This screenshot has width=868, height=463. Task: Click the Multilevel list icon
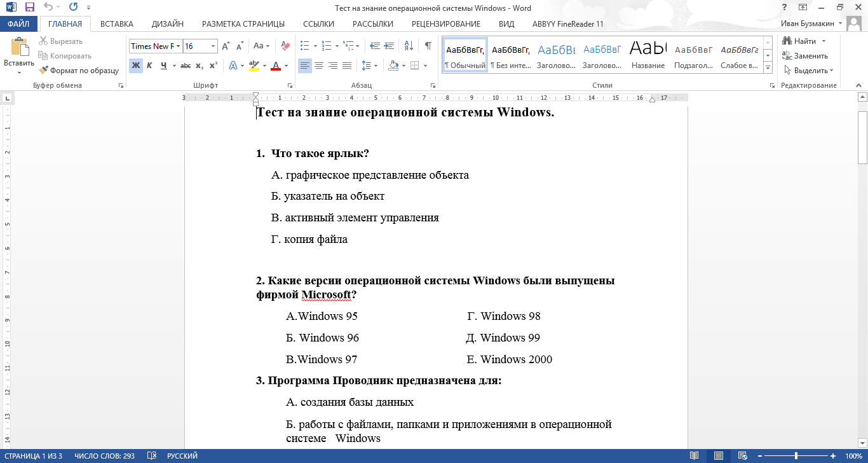coord(348,46)
